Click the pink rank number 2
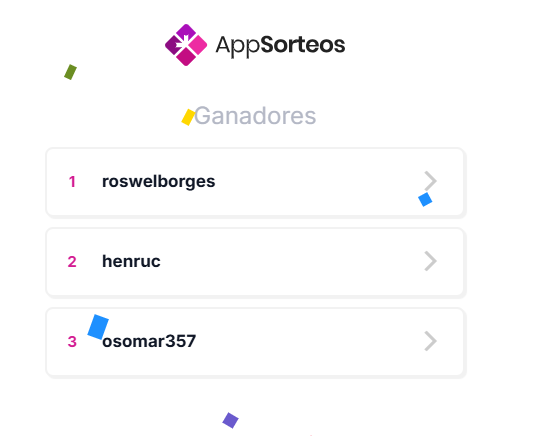Screen dimensions: 540x436 (72, 262)
